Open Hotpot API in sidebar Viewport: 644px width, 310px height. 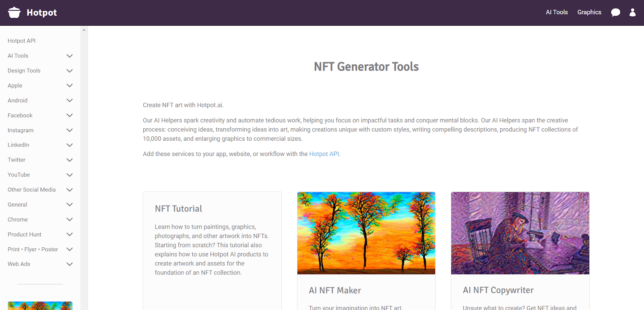(22, 41)
